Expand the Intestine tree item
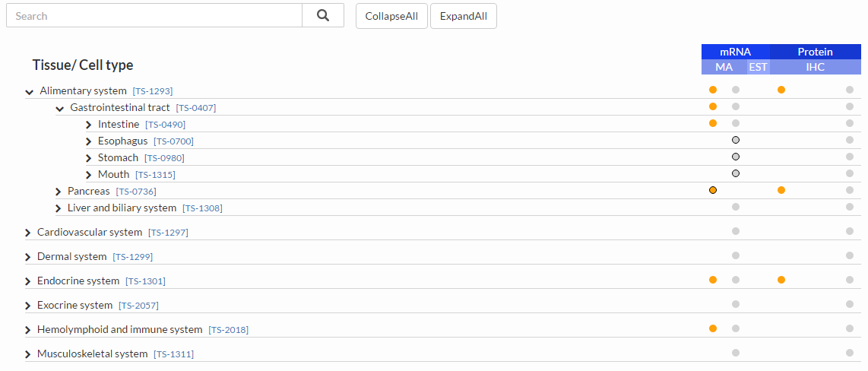The height and width of the screenshot is (371, 868). 89,125
